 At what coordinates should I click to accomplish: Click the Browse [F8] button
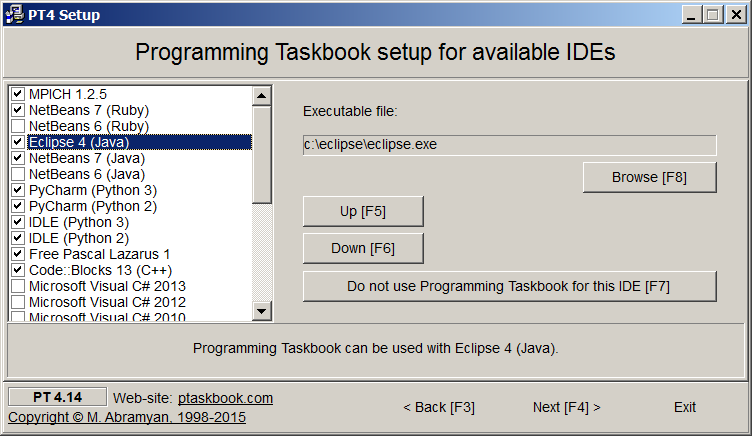(x=649, y=177)
